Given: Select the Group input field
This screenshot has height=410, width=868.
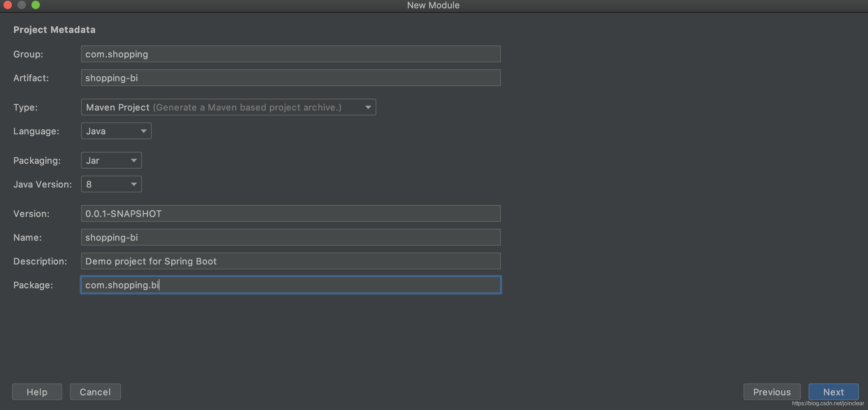Looking at the screenshot, I should point(290,54).
